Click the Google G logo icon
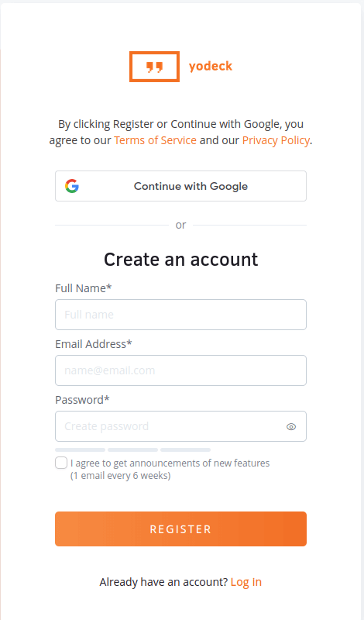Screen dimensions: 364x620 [72, 186]
